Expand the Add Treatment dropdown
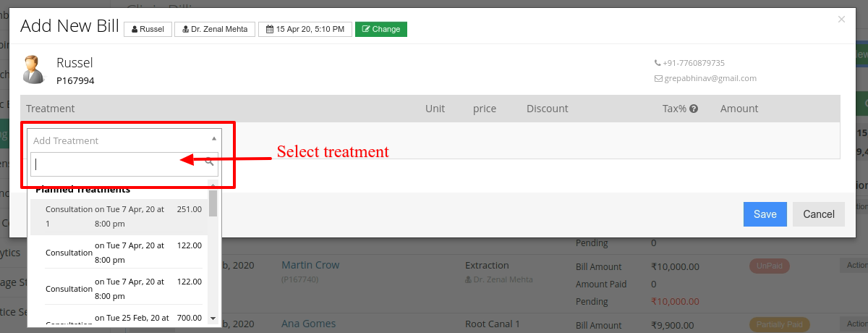The height and width of the screenshot is (333, 868). (124, 140)
